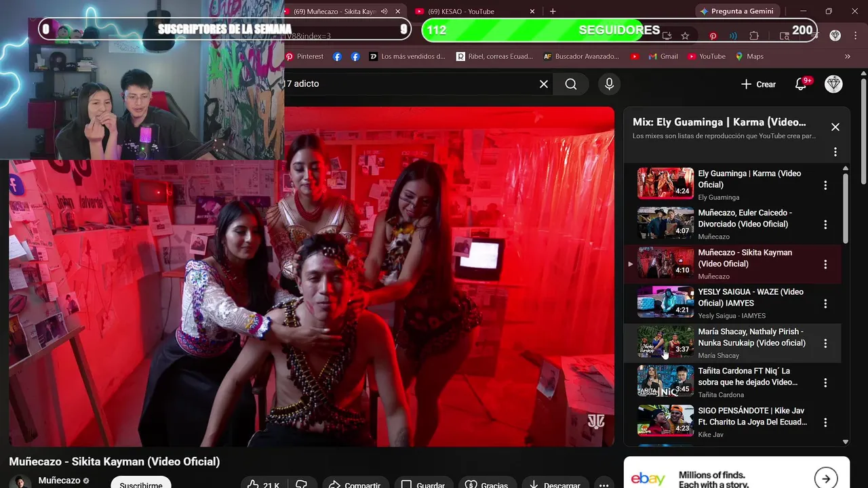
Task: Open options for Sikita Kayman playlist entry
Action: point(825,264)
